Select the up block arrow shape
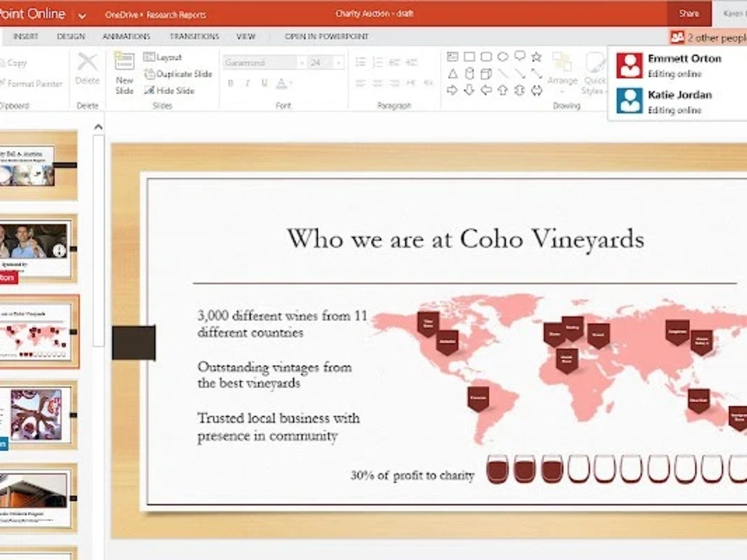This screenshot has width=747, height=560. click(x=503, y=90)
